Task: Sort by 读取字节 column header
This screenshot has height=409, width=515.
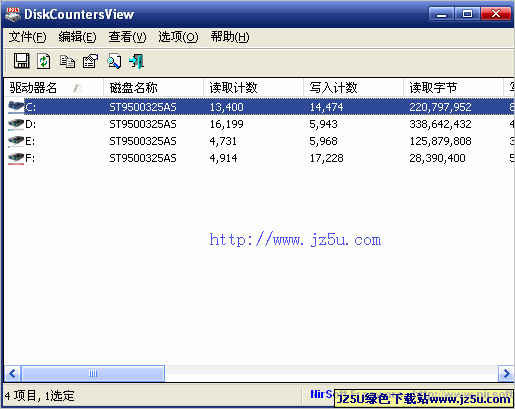Action: click(454, 88)
